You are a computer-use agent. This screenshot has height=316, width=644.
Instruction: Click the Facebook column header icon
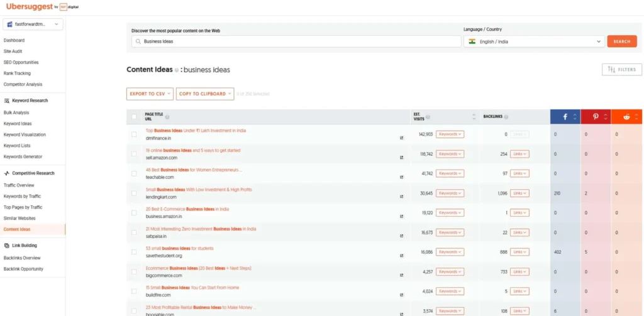(x=565, y=117)
